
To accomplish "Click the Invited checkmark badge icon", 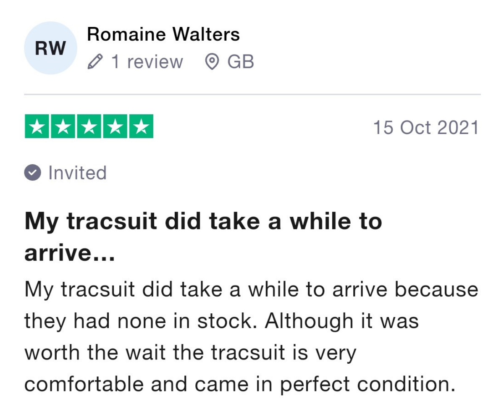I will [32, 173].
